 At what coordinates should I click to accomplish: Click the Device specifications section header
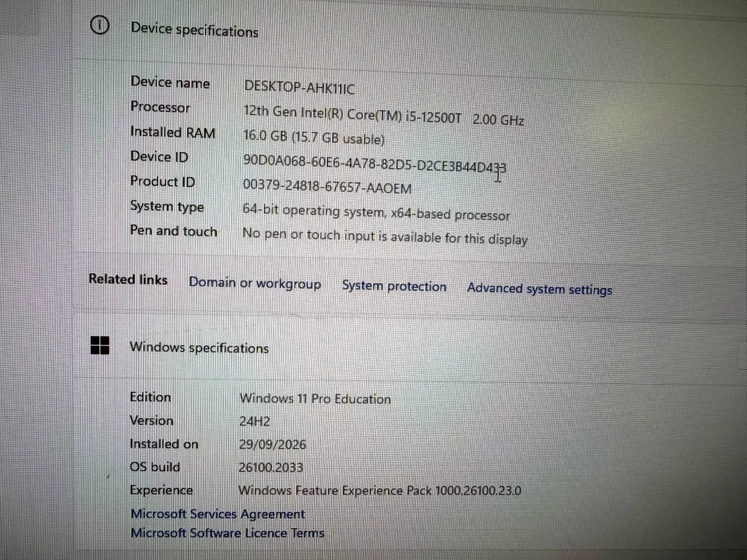pyautogui.click(x=194, y=30)
